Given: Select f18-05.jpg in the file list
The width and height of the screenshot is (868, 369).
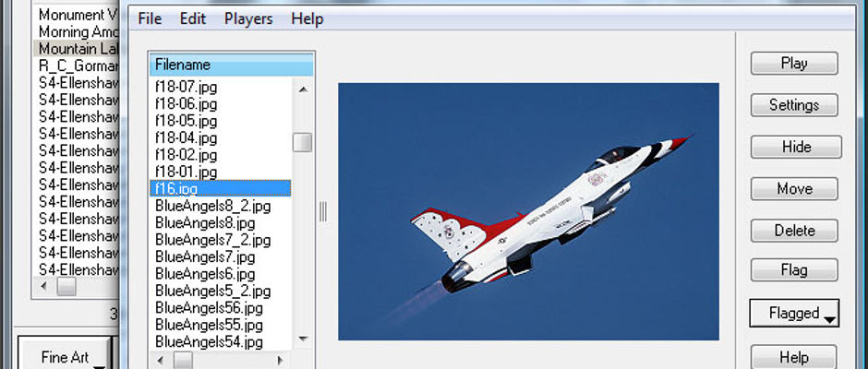Looking at the screenshot, I should (x=221, y=121).
